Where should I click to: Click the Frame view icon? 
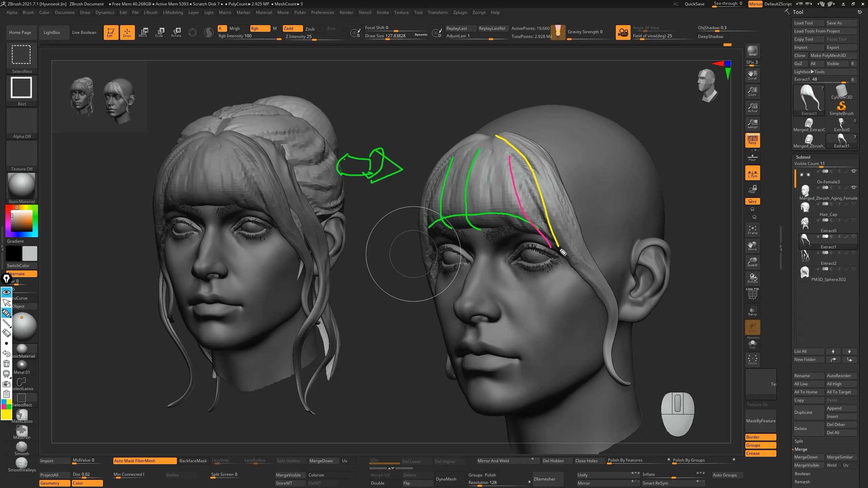pyautogui.click(x=752, y=230)
